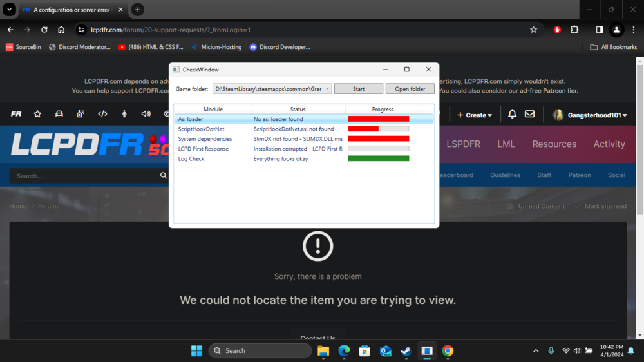Click the browser address bar URL
Image resolution: width=644 pixels, height=362 pixels.
[x=171, y=30]
